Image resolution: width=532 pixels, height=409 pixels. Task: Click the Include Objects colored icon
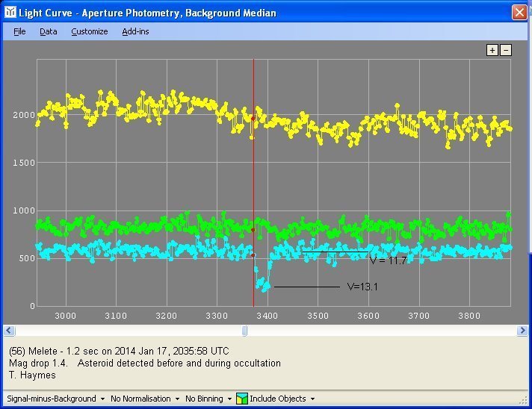tap(242, 399)
